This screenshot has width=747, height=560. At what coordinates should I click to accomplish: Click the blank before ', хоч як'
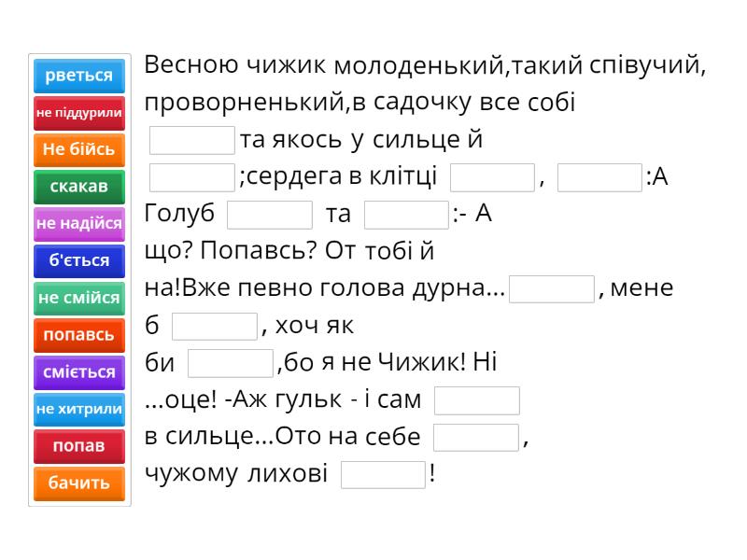click(x=215, y=326)
